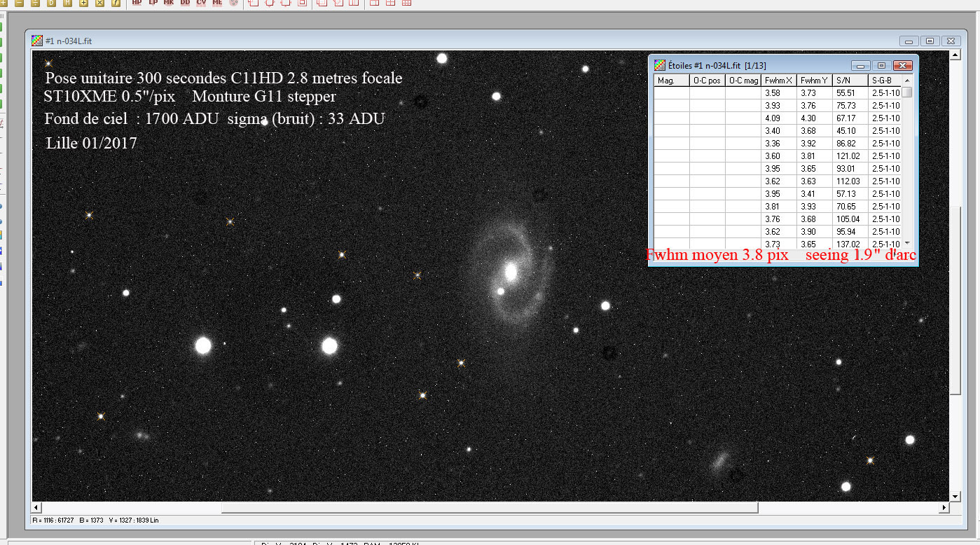Select the S/N cell 75.73
Image resolution: width=980 pixels, height=545 pixels.
[x=851, y=106]
